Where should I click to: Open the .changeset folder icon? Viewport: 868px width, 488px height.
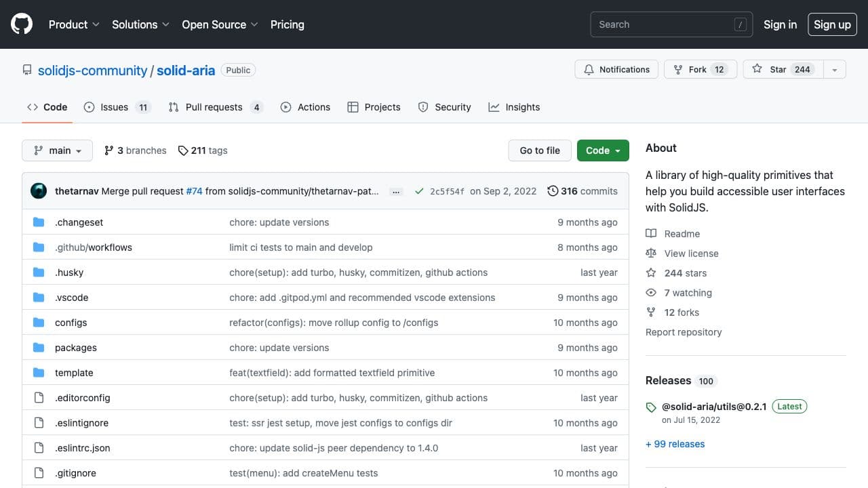click(39, 222)
